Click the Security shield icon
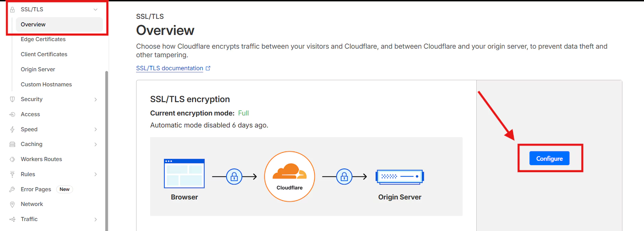This screenshot has width=644, height=231. [12, 99]
